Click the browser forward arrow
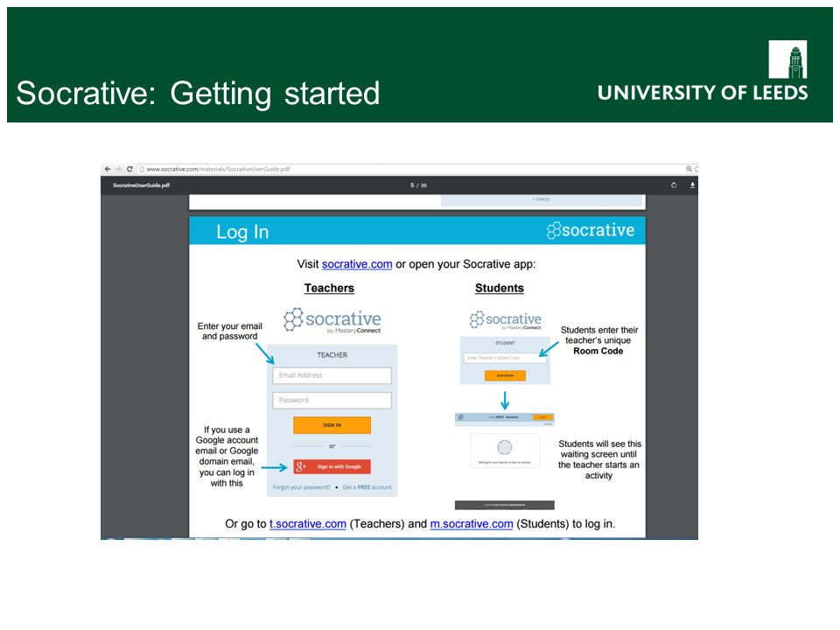This screenshot has width=840, height=630. click(x=118, y=169)
